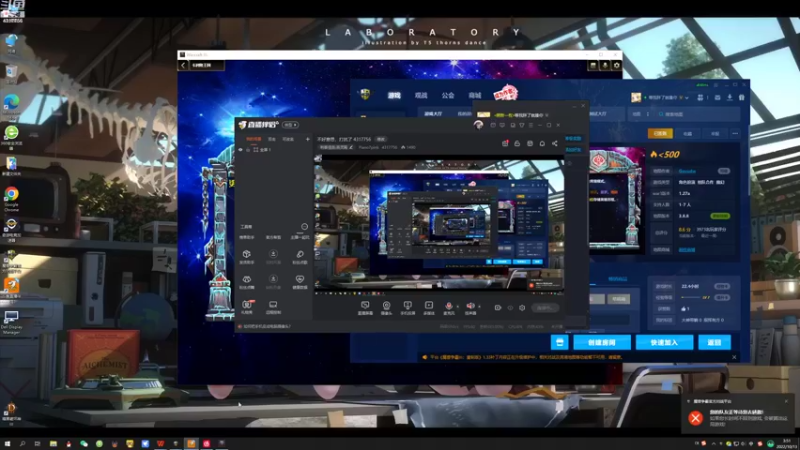Image resolution: width=800 pixels, height=450 pixels.
Task: Open Google Chrome desktop shortcut
Action: click(x=11, y=198)
